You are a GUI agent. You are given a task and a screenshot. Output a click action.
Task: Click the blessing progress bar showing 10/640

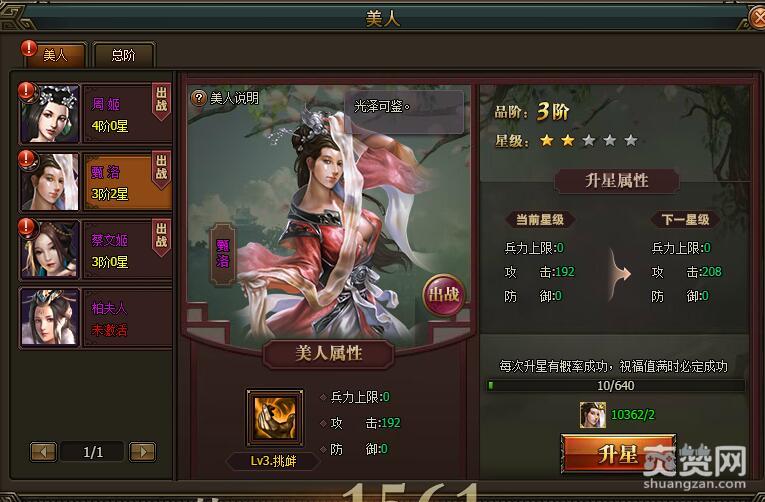(x=616, y=385)
